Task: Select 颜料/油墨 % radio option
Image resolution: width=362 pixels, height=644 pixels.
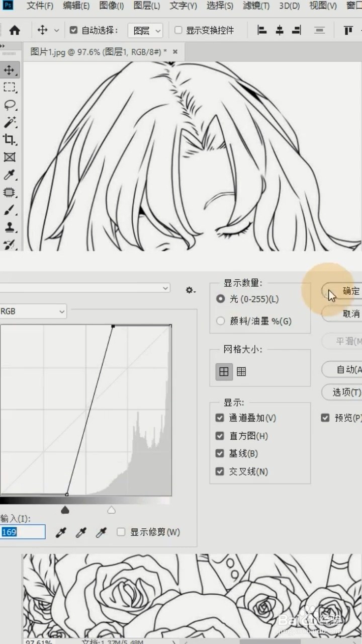Action: pyautogui.click(x=220, y=321)
